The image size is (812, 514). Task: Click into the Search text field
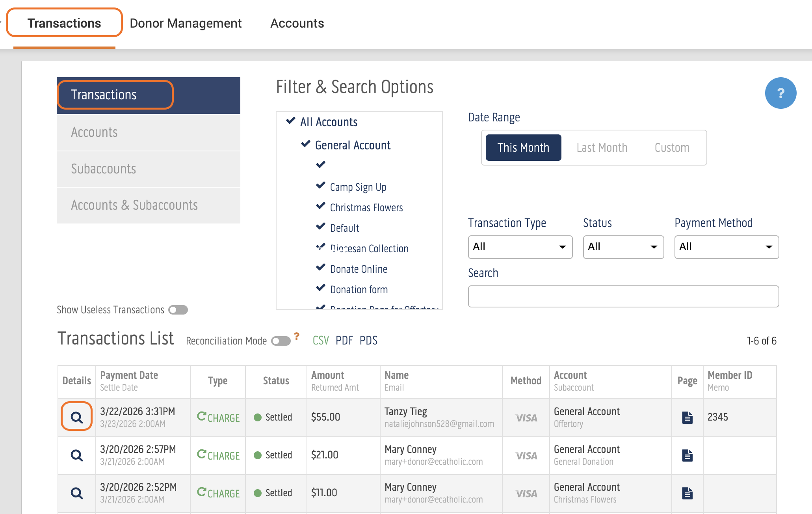(x=623, y=296)
